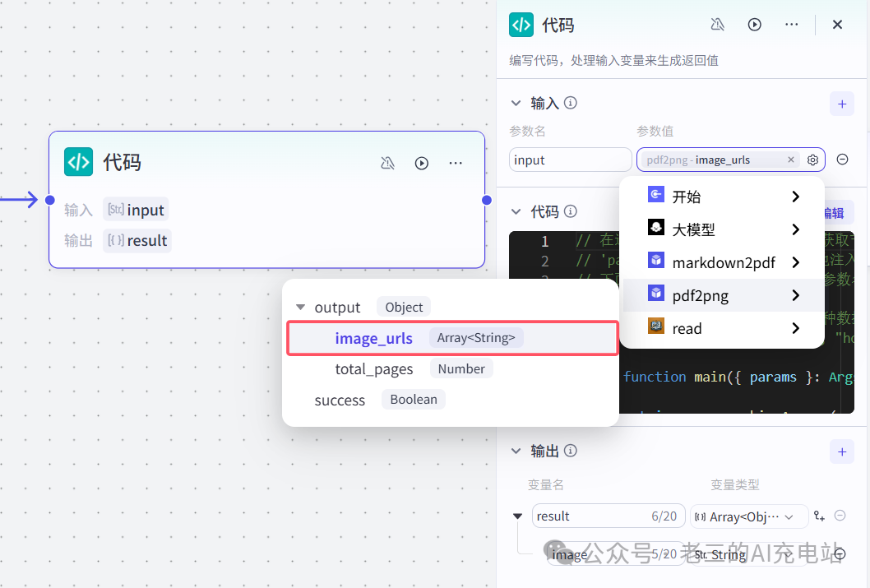
Task: Click the input tag on canvas node
Action: (x=136, y=210)
